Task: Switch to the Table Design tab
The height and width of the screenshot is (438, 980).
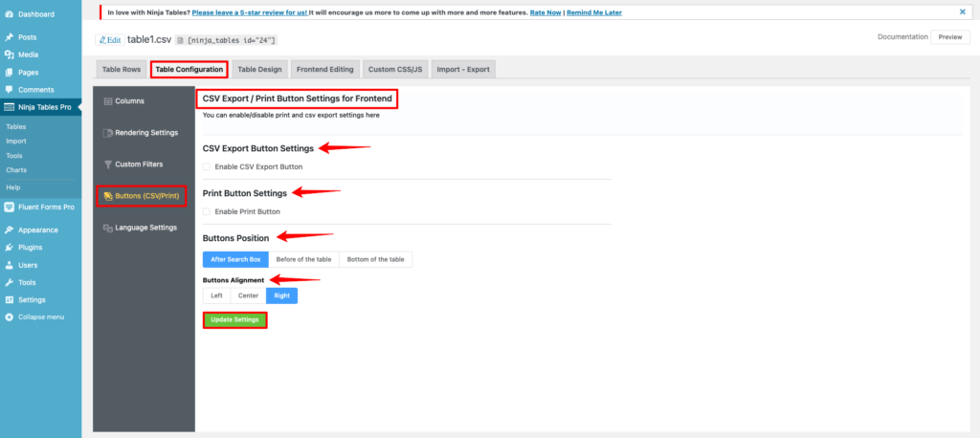Action: pyautogui.click(x=260, y=70)
